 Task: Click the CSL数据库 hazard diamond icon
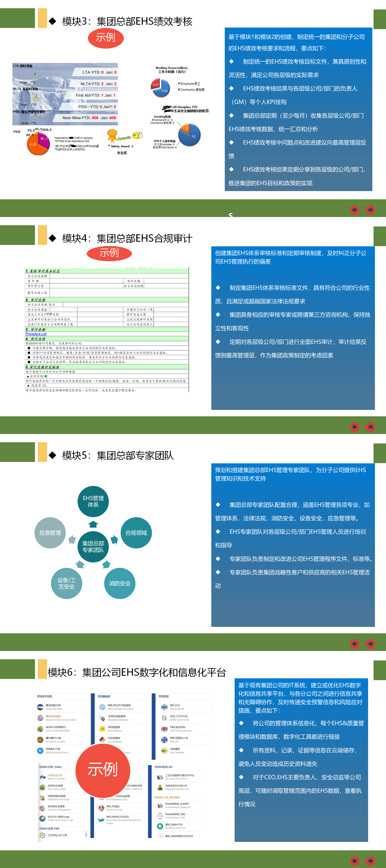click(x=102, y=740)
